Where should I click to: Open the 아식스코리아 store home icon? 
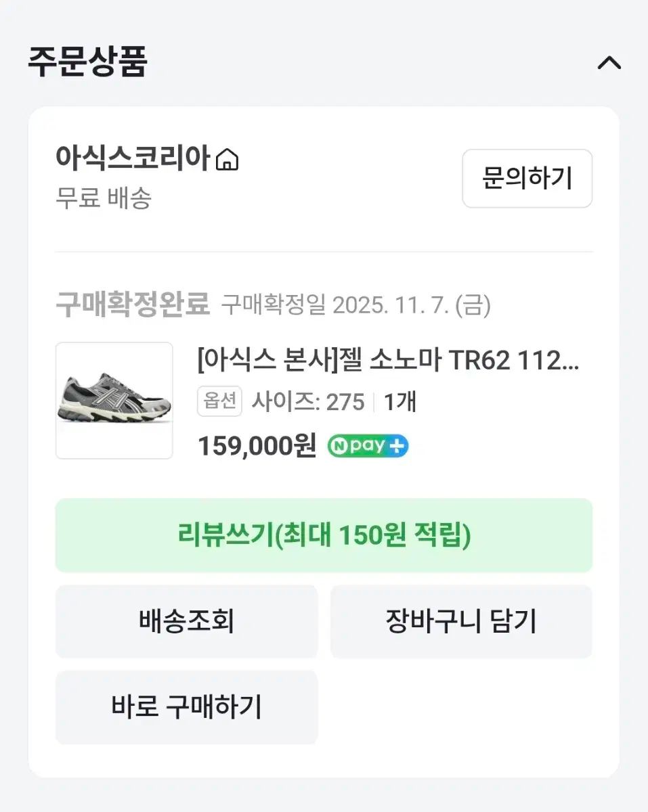click(227, 160)
